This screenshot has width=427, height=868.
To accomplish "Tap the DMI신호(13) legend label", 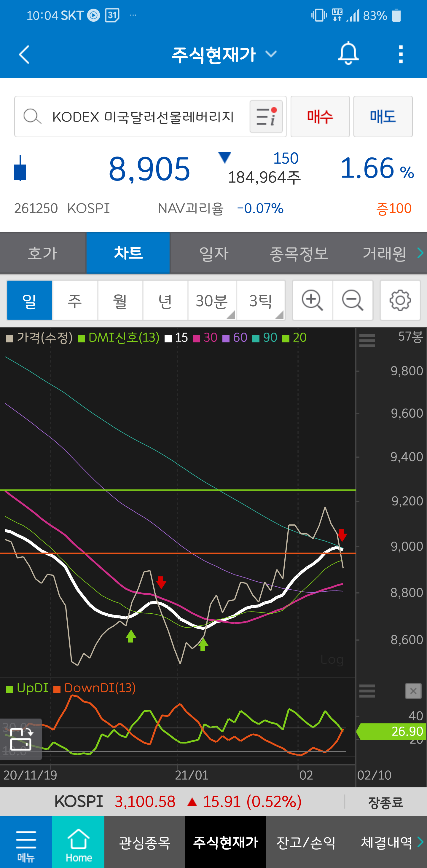I will [x=124, y=337].
